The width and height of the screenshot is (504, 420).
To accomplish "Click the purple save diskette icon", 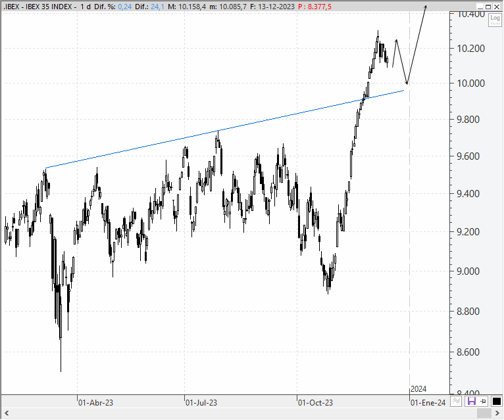I will click(472, 401).
